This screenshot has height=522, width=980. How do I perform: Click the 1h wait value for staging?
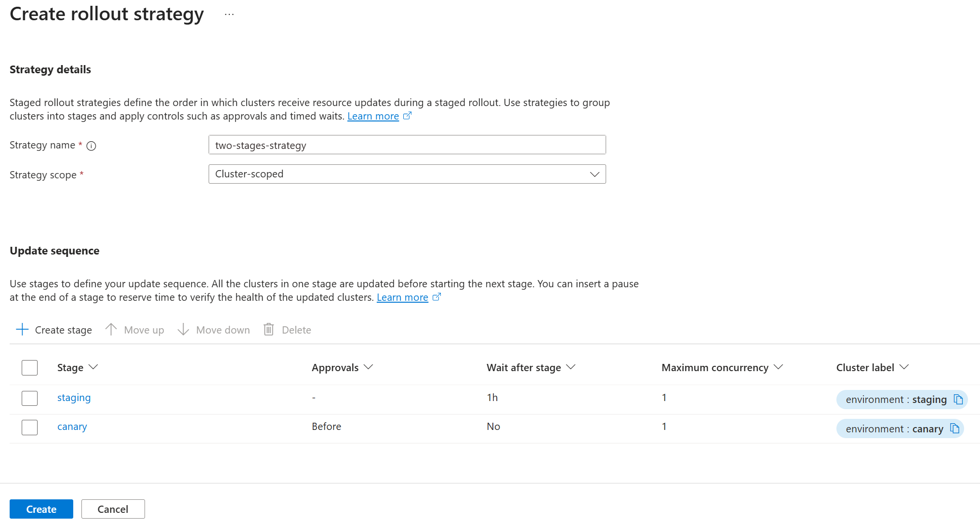point(492,398)
